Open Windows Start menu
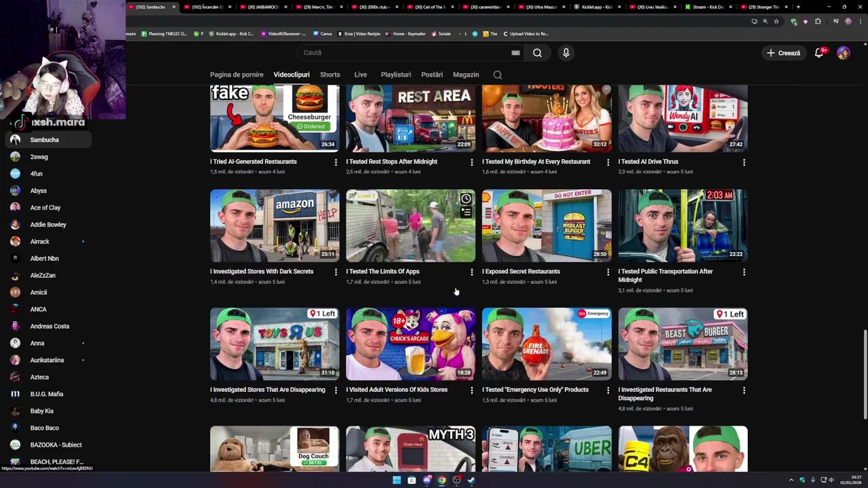868x488 pixels. (397, 481)
